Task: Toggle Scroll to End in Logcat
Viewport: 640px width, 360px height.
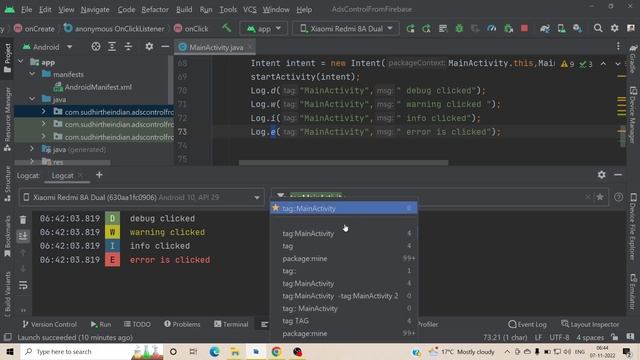Action: tap(23, 236)
